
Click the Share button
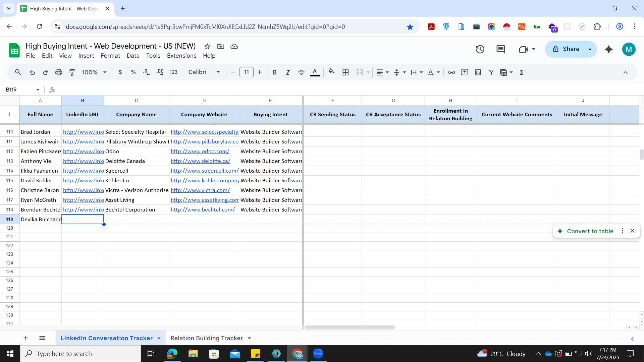(565, 49)
